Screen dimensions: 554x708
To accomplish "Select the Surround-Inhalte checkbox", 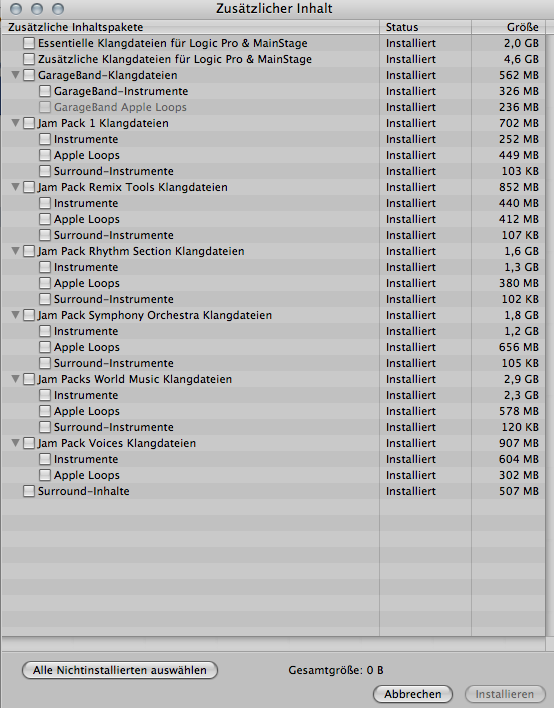I will click(x=29, y=491).
